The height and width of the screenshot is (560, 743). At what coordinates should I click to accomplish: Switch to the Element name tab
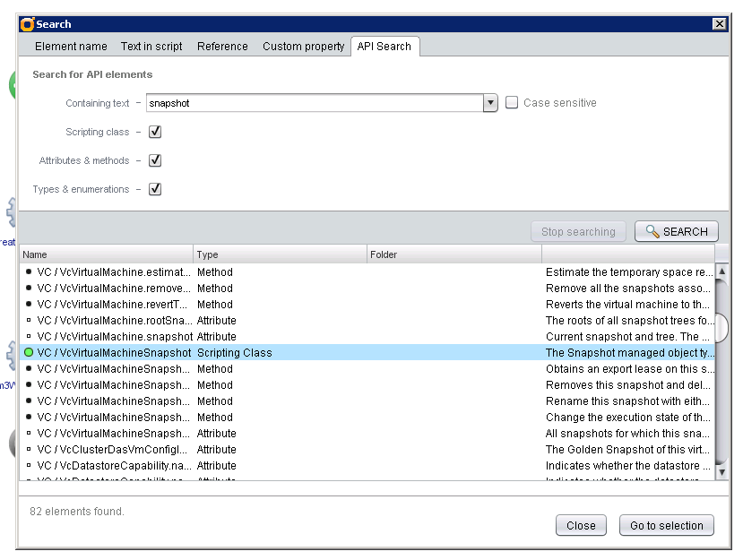tap(71, 47)
